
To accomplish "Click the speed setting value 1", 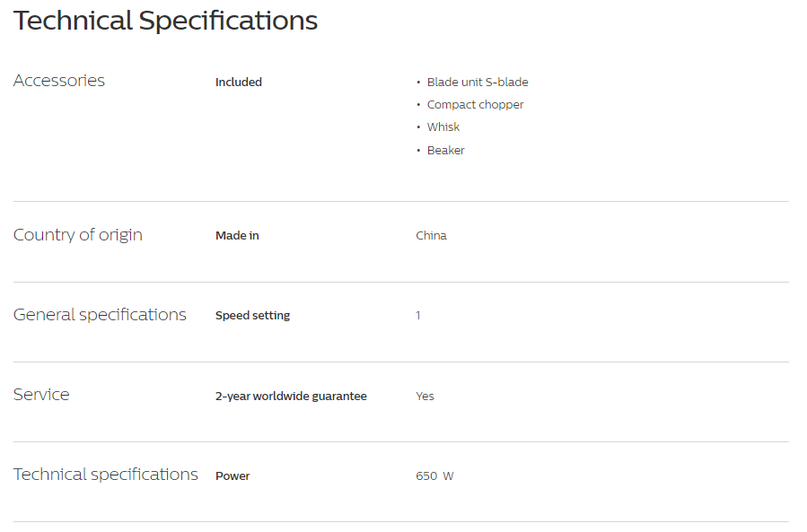I will 418,316.
